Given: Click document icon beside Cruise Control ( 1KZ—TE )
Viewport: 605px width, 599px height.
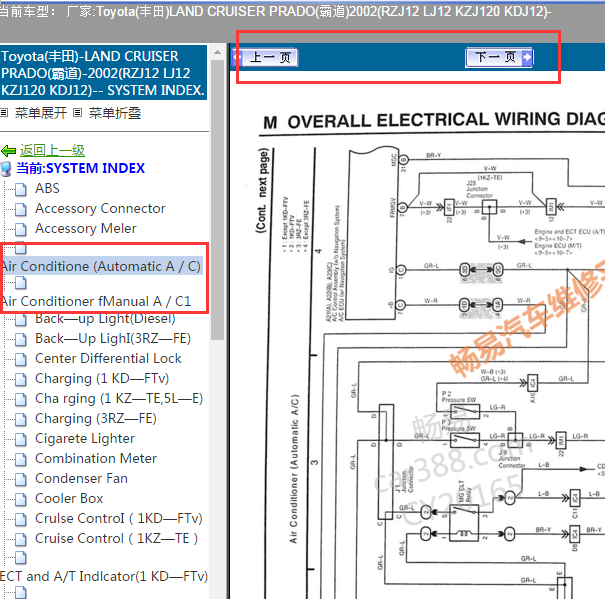Looking at the screenshot, I should 21,539.
